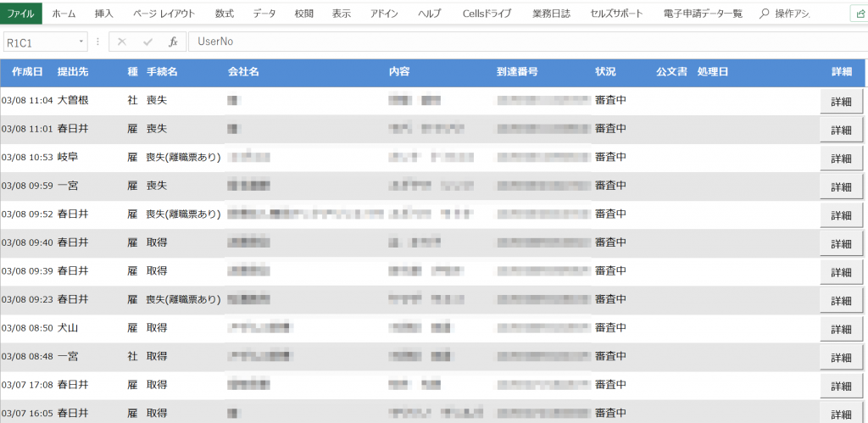This screenshot has width=868, height=423.
Task: Click the 状況 column header
Action: pos(605,72)
